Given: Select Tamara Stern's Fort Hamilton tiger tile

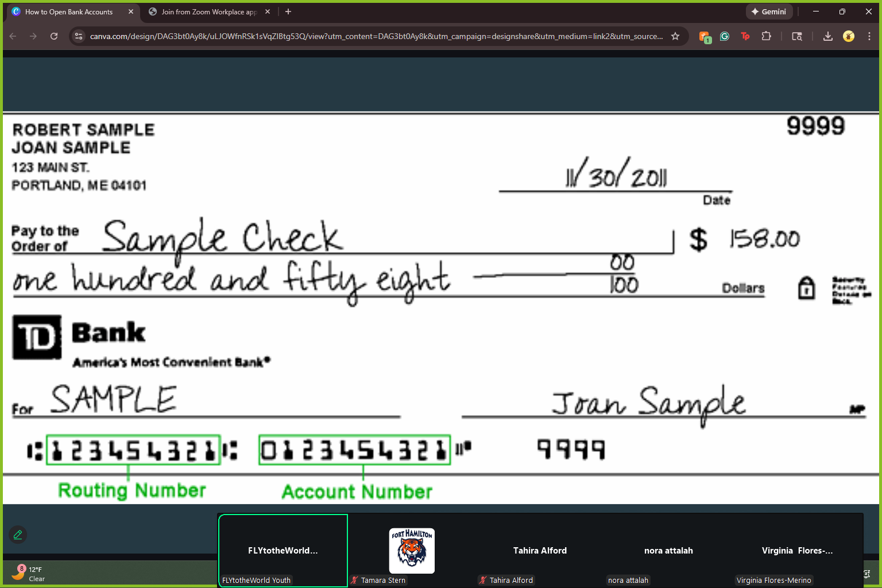Looking at the screenshot, I should click(x=412, y=551).
